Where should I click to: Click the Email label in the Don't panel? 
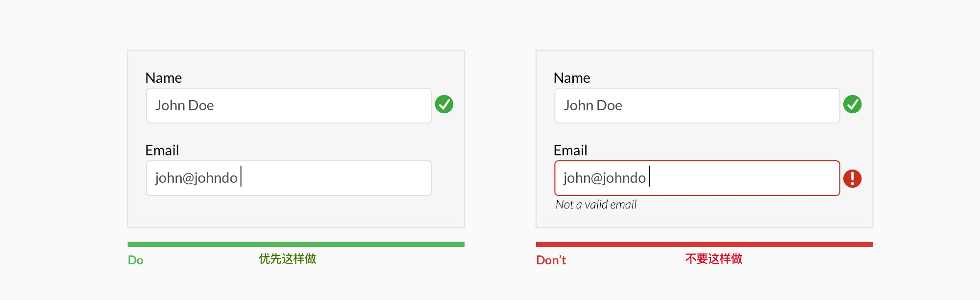click(x=570, y=150)
